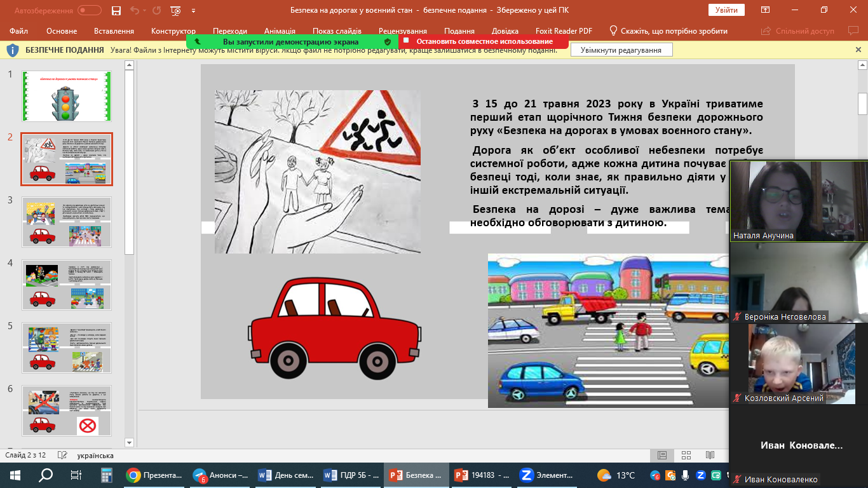Click Наталя Анучина video tile
Image resolution: width=868 pixels, height=488 pixels.
tap(798, 201)
